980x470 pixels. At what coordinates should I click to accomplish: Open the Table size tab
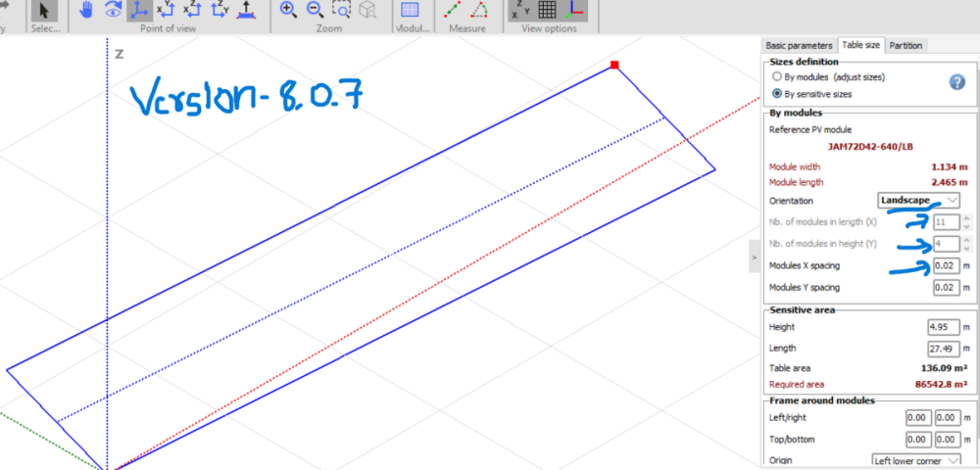[x=860, y=45]
